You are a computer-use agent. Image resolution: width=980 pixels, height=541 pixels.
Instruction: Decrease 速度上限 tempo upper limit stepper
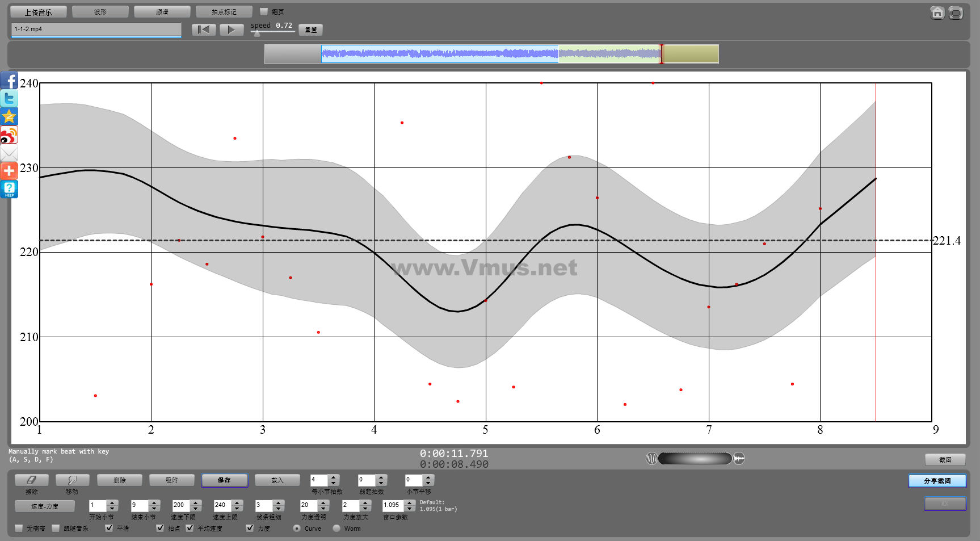[x=237, y=508]
